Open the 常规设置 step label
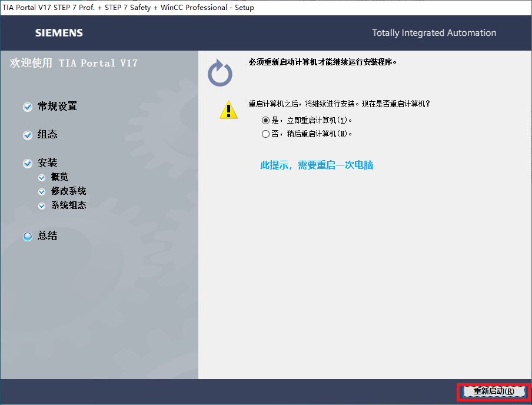Image resolution: width=532 pixels, height=405 pixels. (58, 107)
